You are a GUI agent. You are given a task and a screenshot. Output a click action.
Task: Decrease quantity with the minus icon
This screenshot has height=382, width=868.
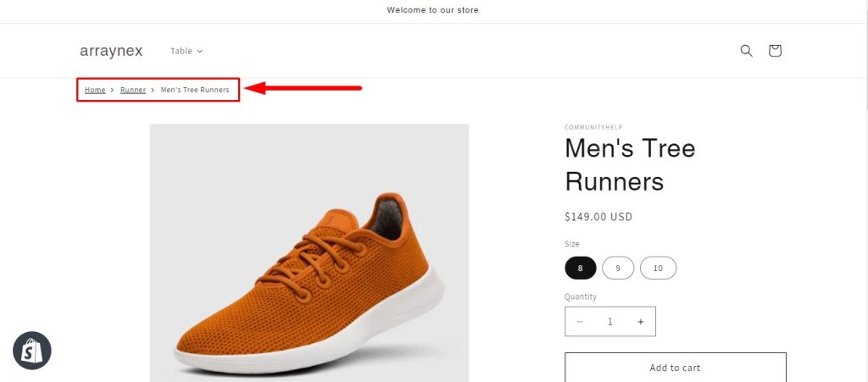(580, 322)
